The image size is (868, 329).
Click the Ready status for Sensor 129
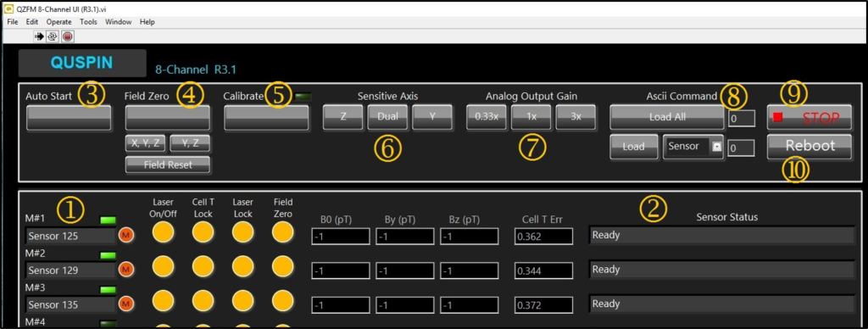[x=722, y=270]
